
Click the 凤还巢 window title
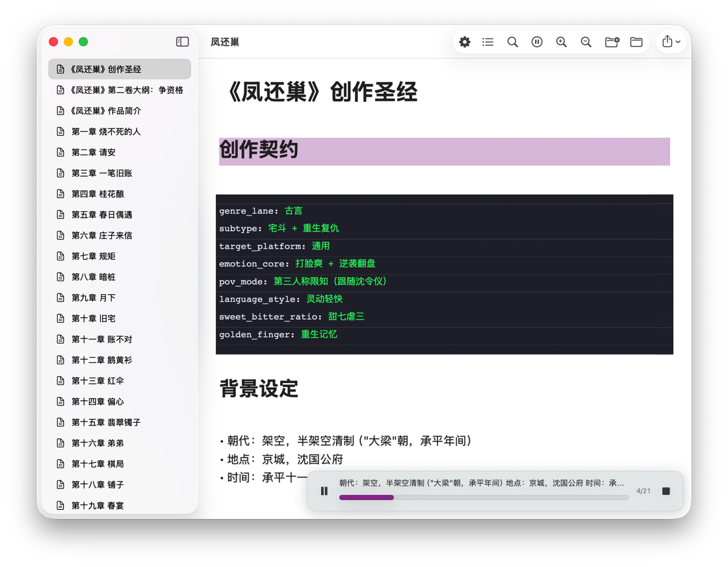(x=225, y=42)
